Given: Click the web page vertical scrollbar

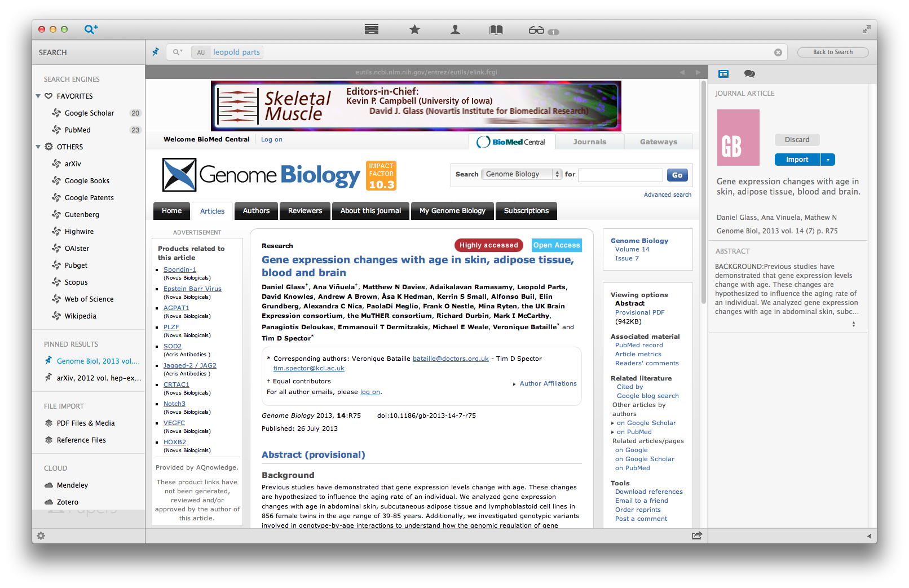Looking at the screenshot, I should click(703, 192).
